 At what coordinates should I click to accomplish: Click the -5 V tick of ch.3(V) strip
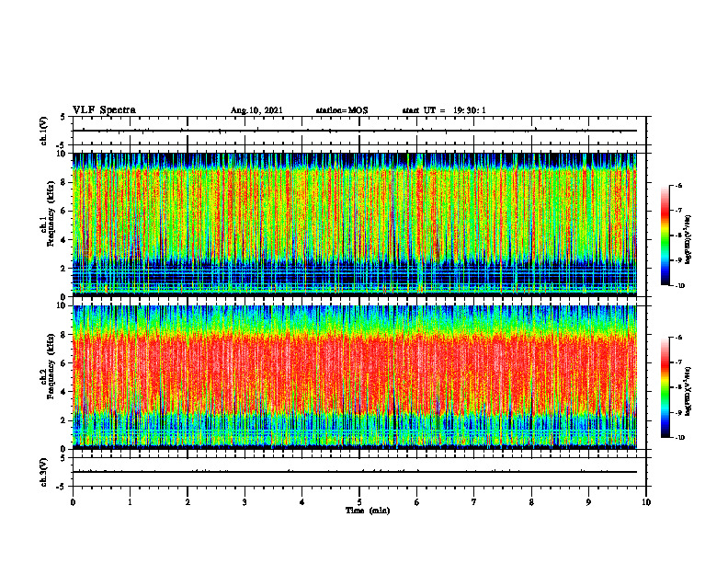coord(61,487)
